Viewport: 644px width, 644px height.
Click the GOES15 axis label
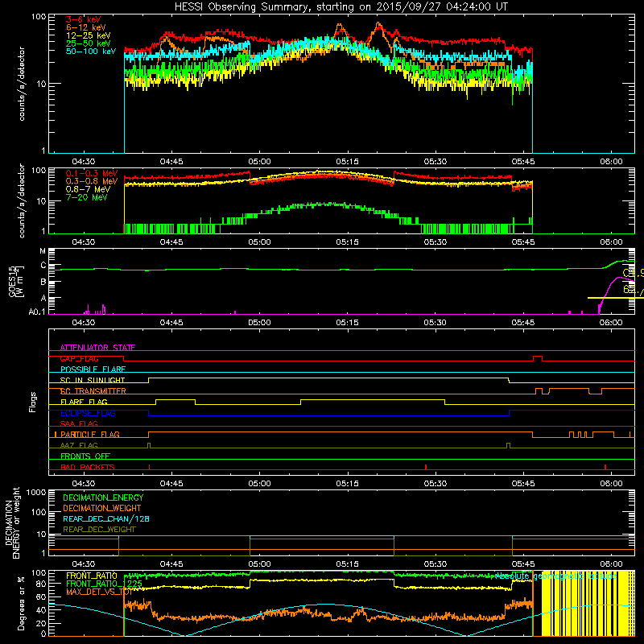13,281
